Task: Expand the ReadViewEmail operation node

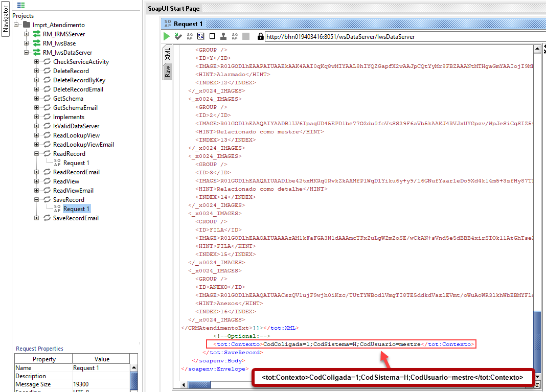Action: (x=37, y=191)
